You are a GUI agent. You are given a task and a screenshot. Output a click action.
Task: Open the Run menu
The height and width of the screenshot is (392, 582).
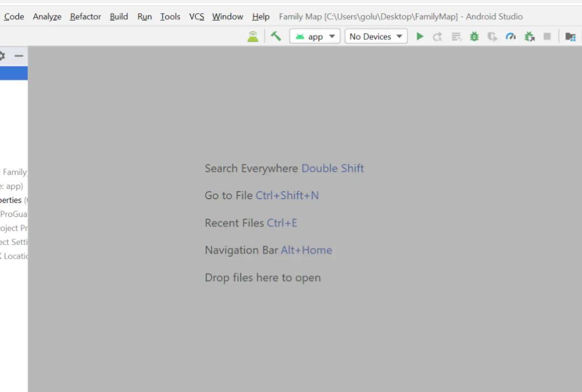pyautogui.click(x=144, y=17)
